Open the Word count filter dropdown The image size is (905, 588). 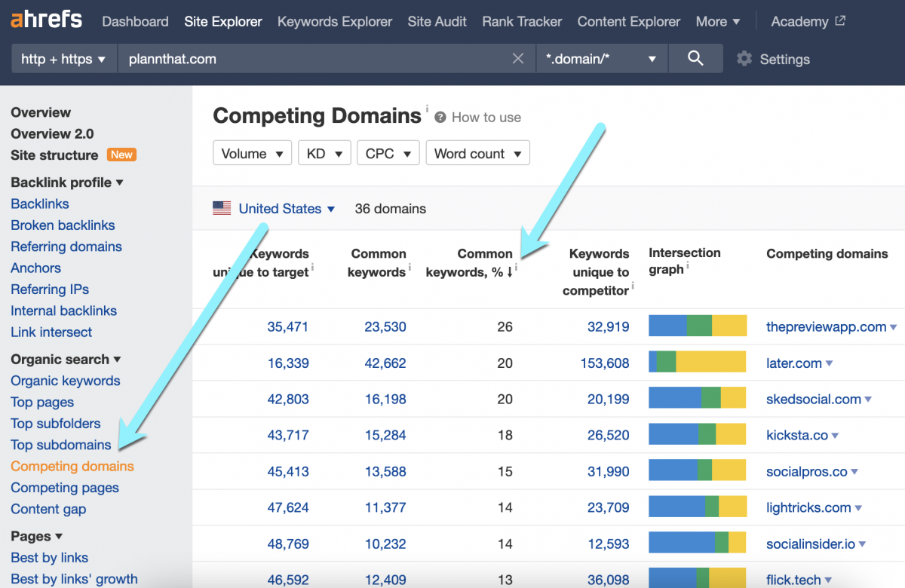[x=477, y=152]
